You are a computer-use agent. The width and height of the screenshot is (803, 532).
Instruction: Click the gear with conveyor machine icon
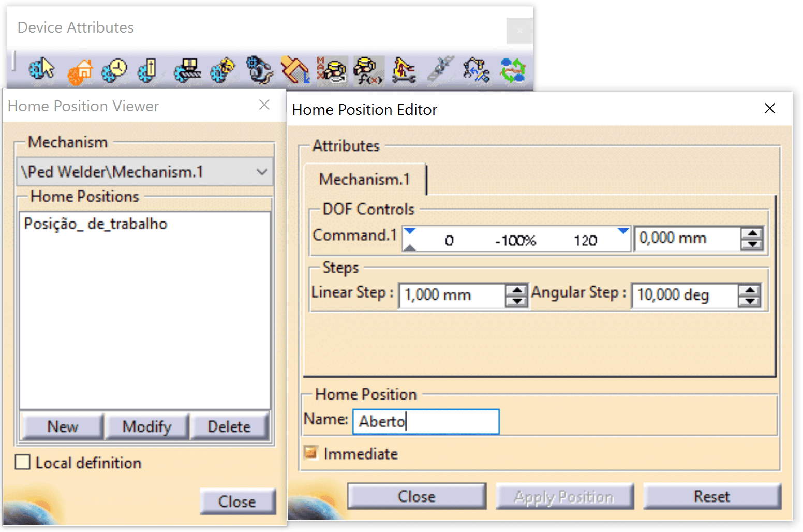pos(187,70)
